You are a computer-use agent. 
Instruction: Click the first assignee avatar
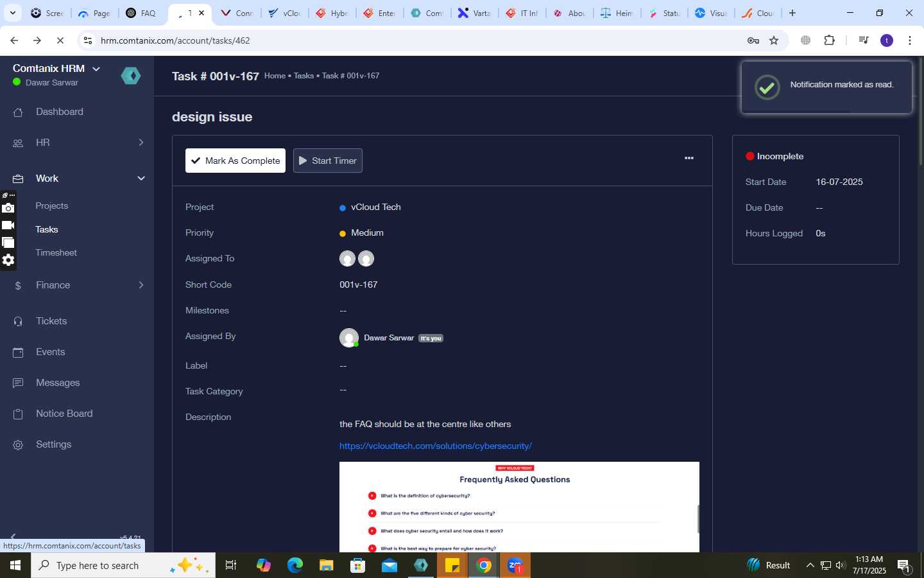pos(347,259)
